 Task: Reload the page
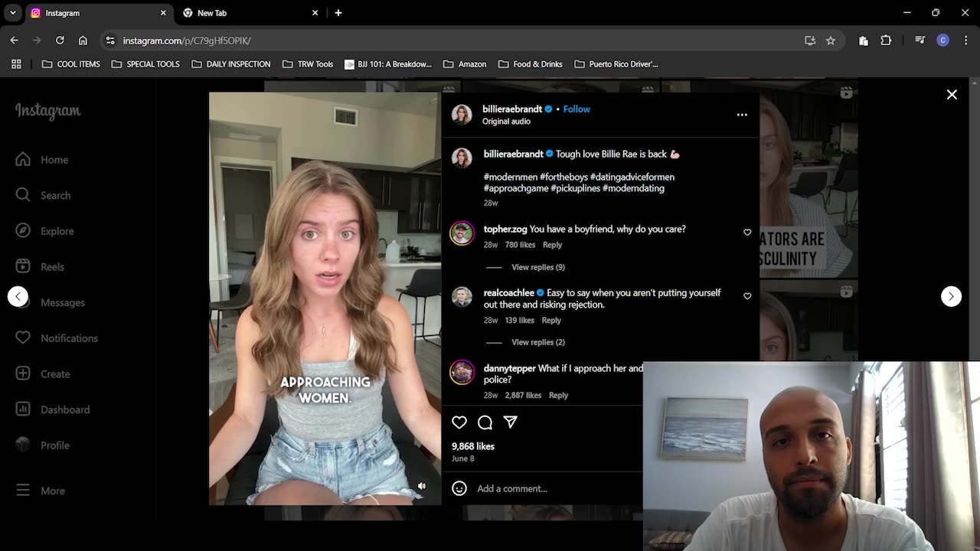pos(60,41)
